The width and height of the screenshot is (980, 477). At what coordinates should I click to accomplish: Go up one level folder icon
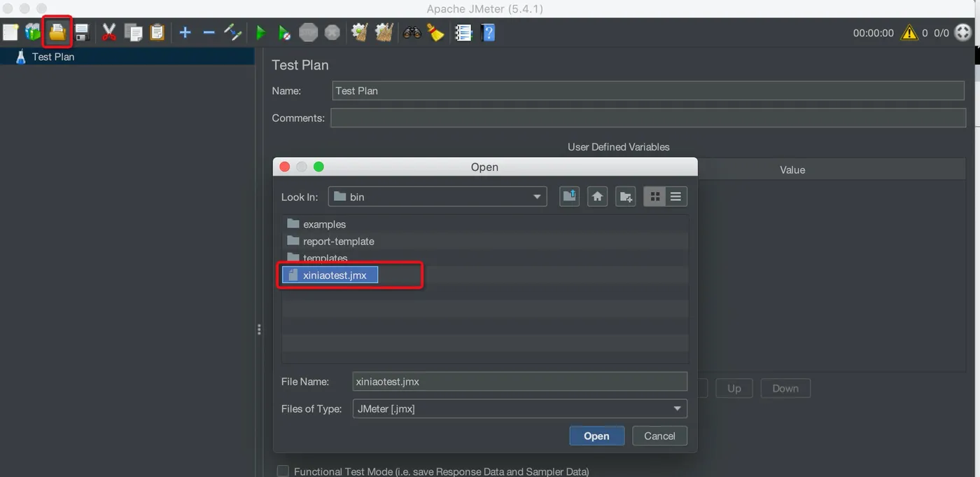coord(569,197)
